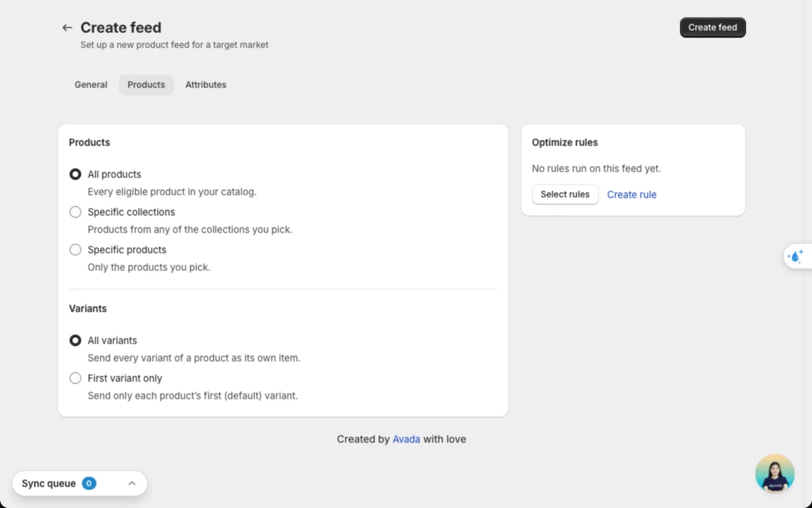Go back using the arrow beside Create feed
Viewport: 812px width, 508px height.
click(67, 28)
